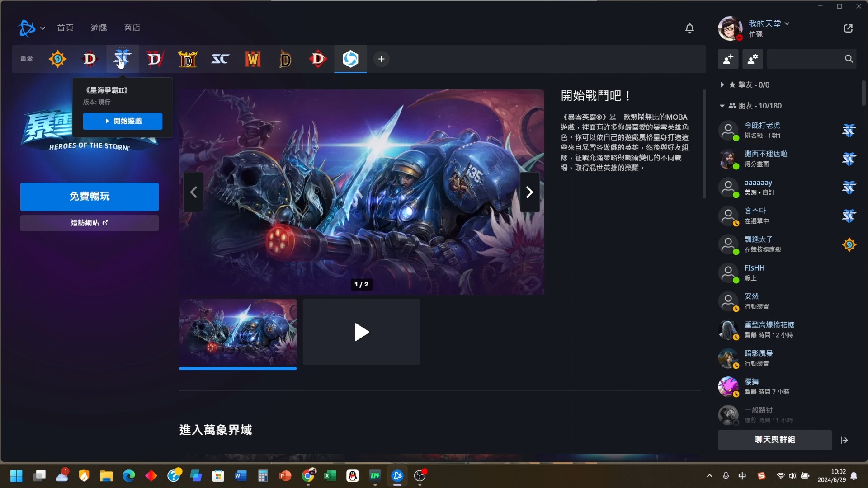The height and width of the screenshot is (488, 868).
Task: Open the 遊戲 tab
Action: [x=99, y=28]
